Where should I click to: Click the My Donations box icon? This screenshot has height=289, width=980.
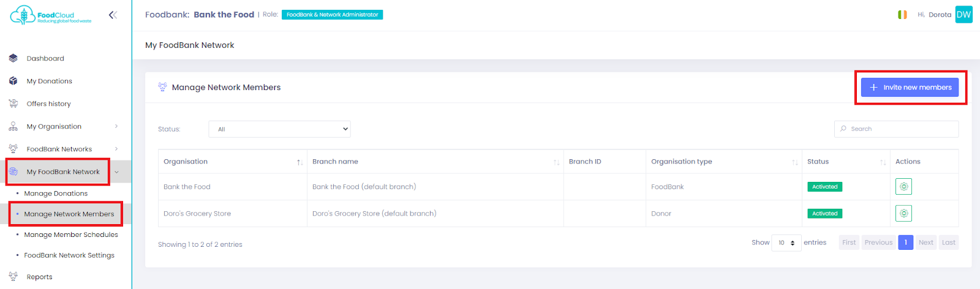[x=13, y=81]
